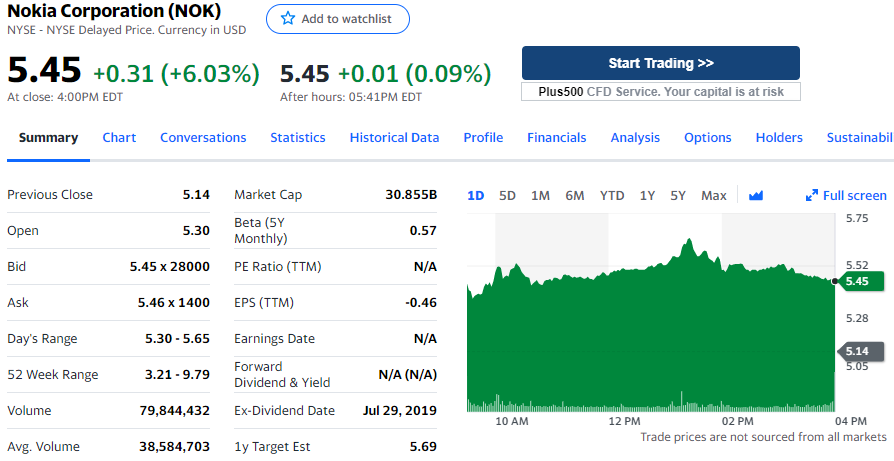894x461 pixels.
Task: Click the 5.45 current price marker on chart
Action: pyautogui.click(x=860, y=281)
